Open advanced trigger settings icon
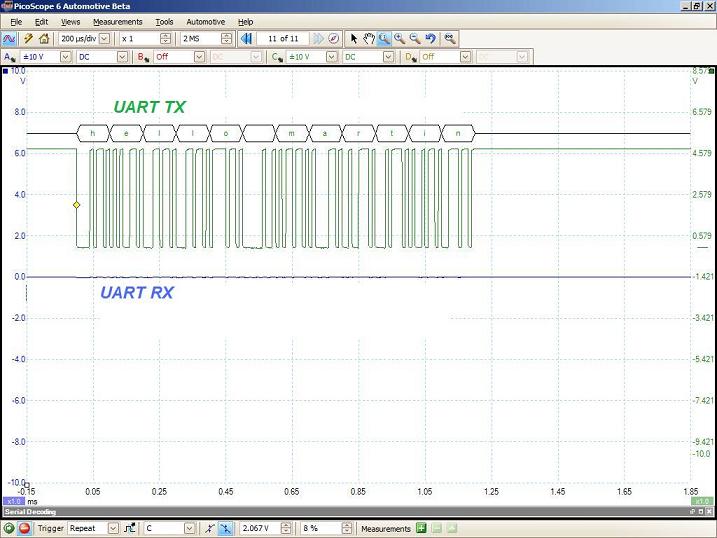This screenshot has height=538, width=717. tap(130, 529)
